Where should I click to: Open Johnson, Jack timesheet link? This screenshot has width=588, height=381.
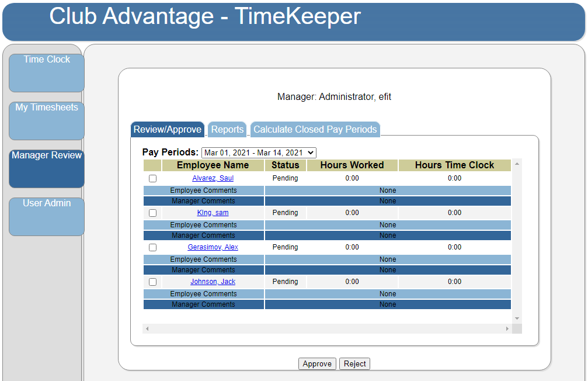pos(213,282)
